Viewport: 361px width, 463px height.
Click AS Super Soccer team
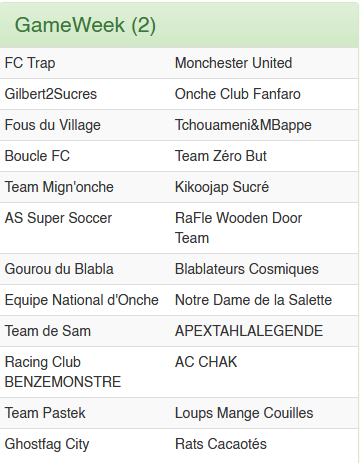pos(58,218)
